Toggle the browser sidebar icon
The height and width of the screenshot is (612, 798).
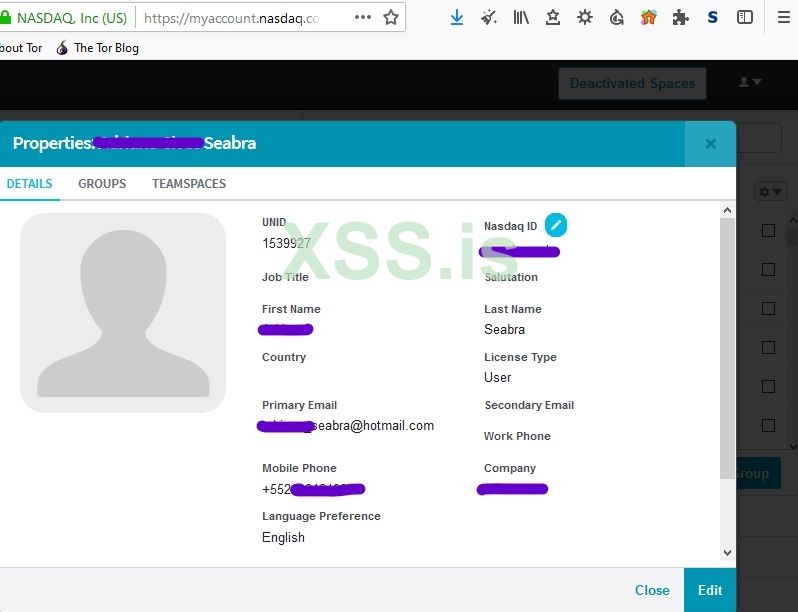(745, 18)
